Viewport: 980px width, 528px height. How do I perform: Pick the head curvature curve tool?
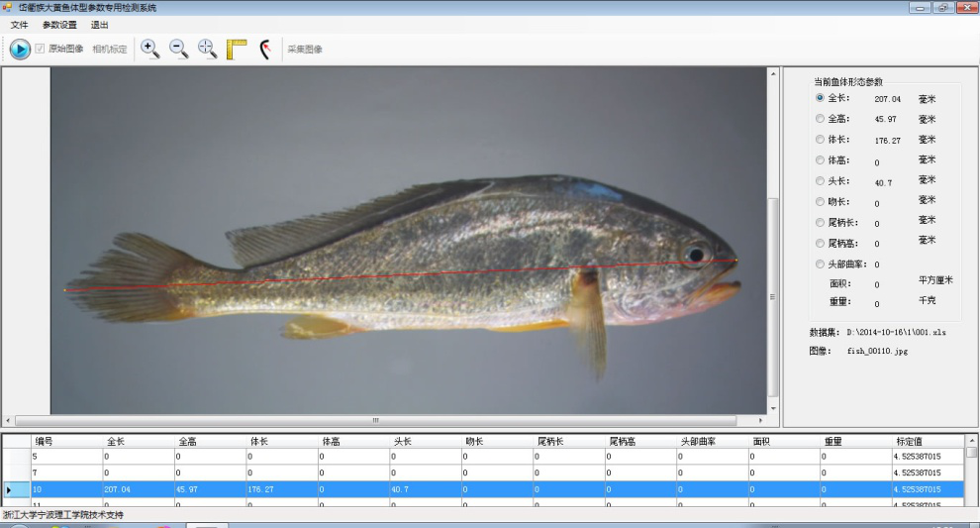[265, 49]
